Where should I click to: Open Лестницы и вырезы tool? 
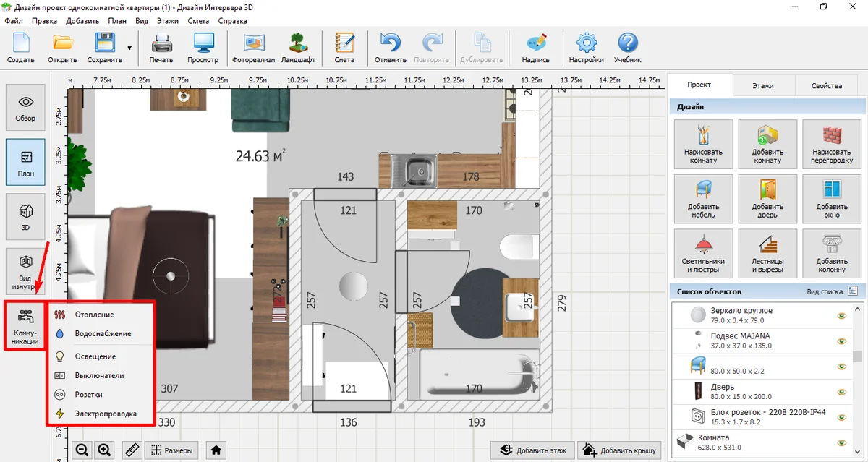tap(767, 254)
